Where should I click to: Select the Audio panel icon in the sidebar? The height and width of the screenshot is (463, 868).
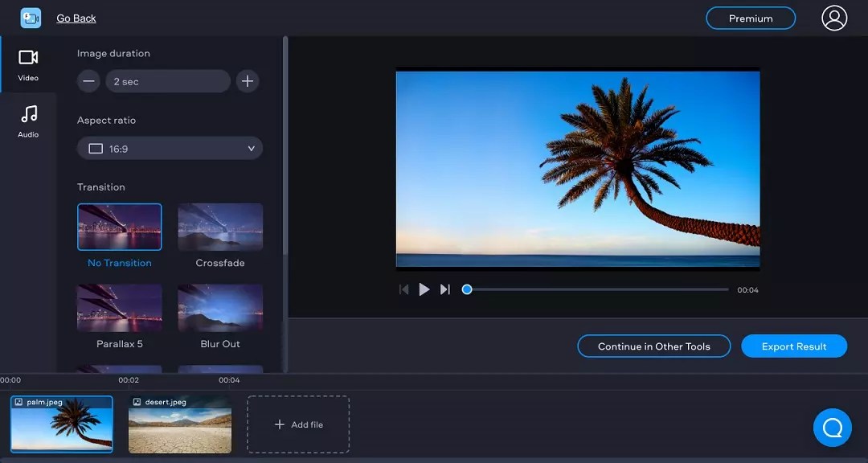pyautogui.click(x=28, y=121)
